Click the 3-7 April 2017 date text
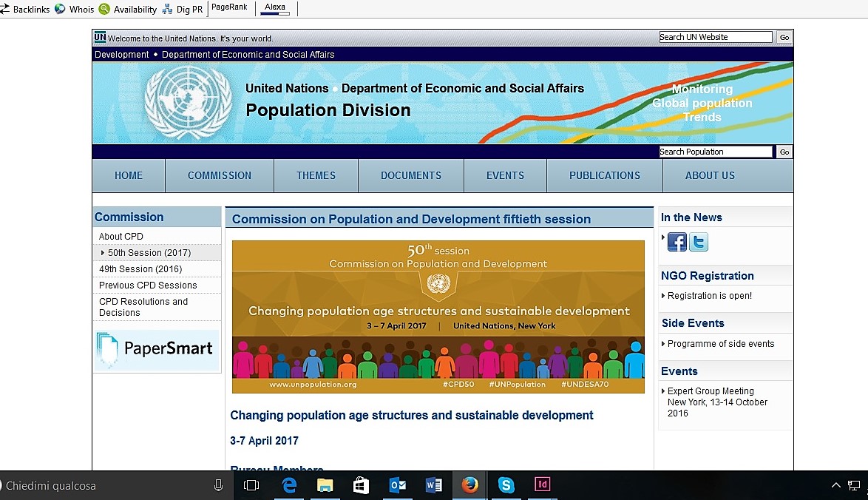This screenshot has height=500, width=868. pyautogui.click(x=264, y=441)
